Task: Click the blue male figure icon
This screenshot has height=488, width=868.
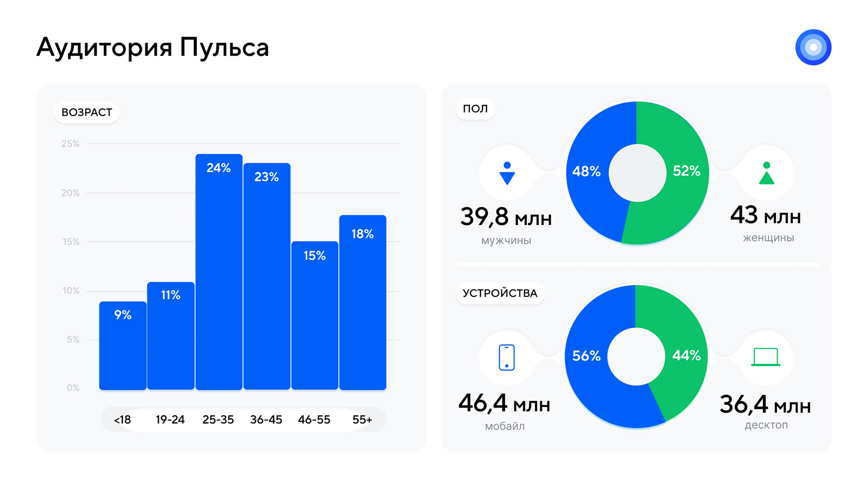Action: (507, 173)
